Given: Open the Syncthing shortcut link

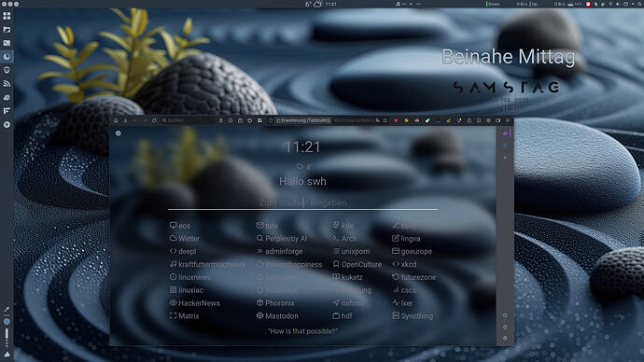Looking at the screenshot, I should [x=413, y=316].
